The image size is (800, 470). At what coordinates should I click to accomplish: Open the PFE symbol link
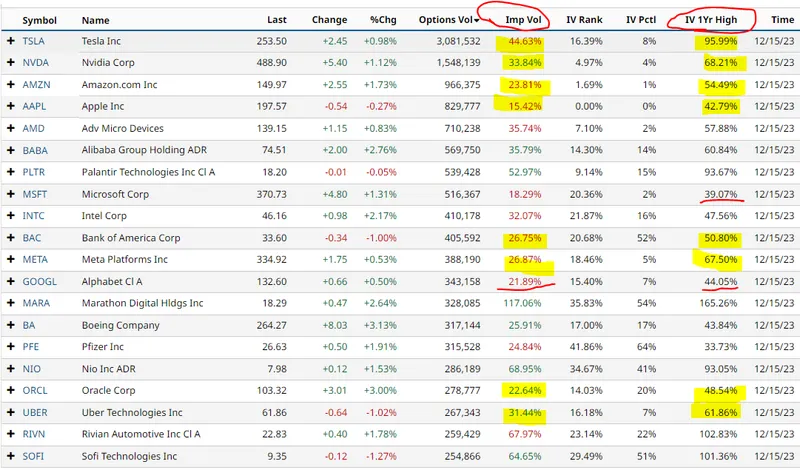point(31,347)
